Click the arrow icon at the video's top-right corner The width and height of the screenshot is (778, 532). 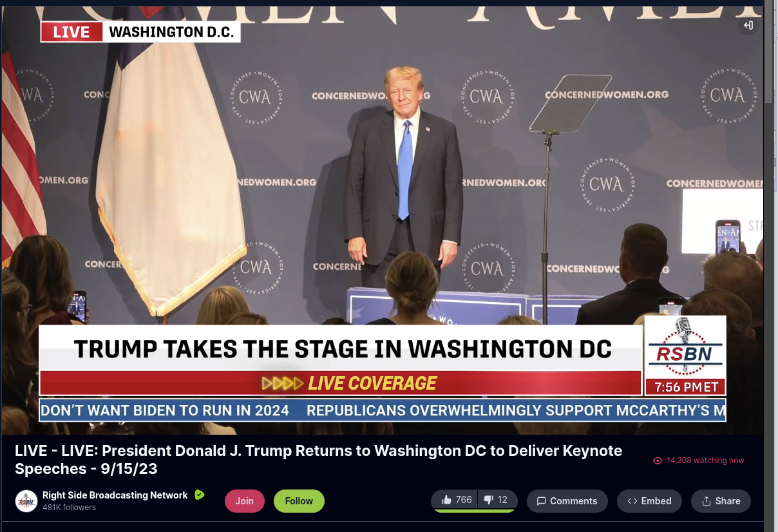pyautogui.click(x=748, y=25)
